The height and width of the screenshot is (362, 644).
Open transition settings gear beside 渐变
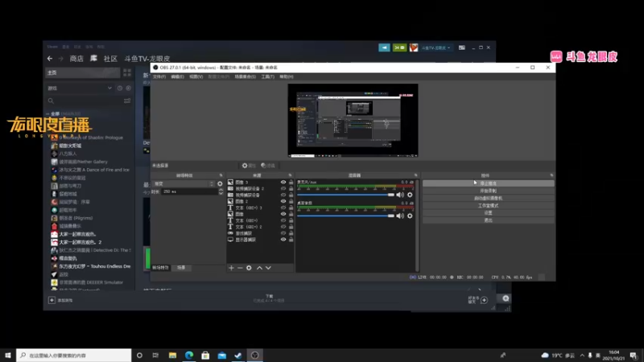220,184
